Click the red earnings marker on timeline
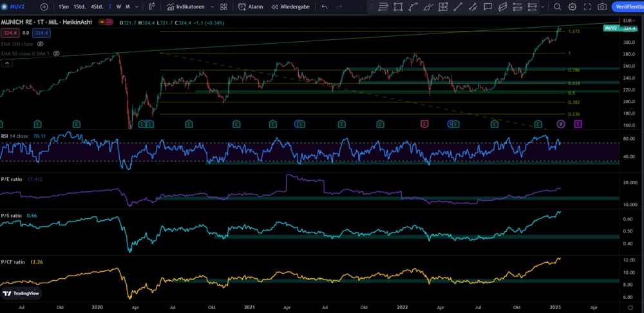Screen dimensions: 644x313 pyautogui.click(x=424, y=122)
